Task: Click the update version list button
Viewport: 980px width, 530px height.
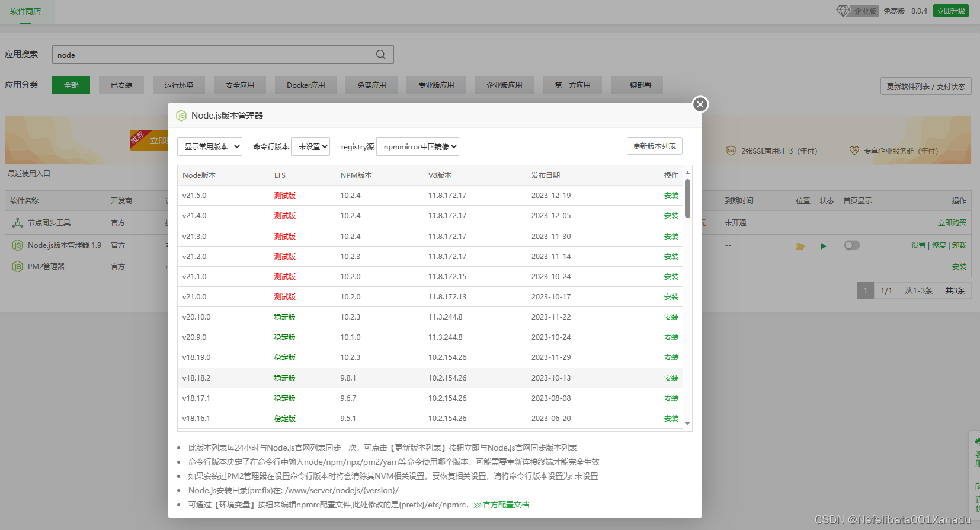Action: point(655,146)
